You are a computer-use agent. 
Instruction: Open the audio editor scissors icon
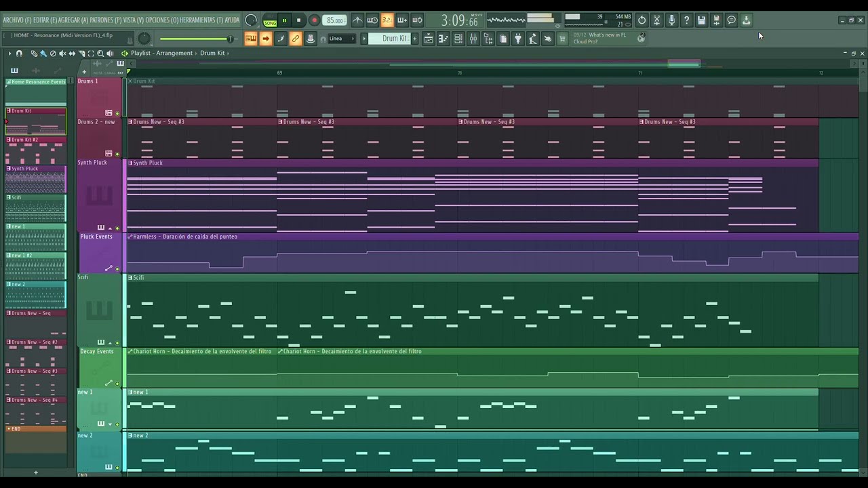click(656, 20)
